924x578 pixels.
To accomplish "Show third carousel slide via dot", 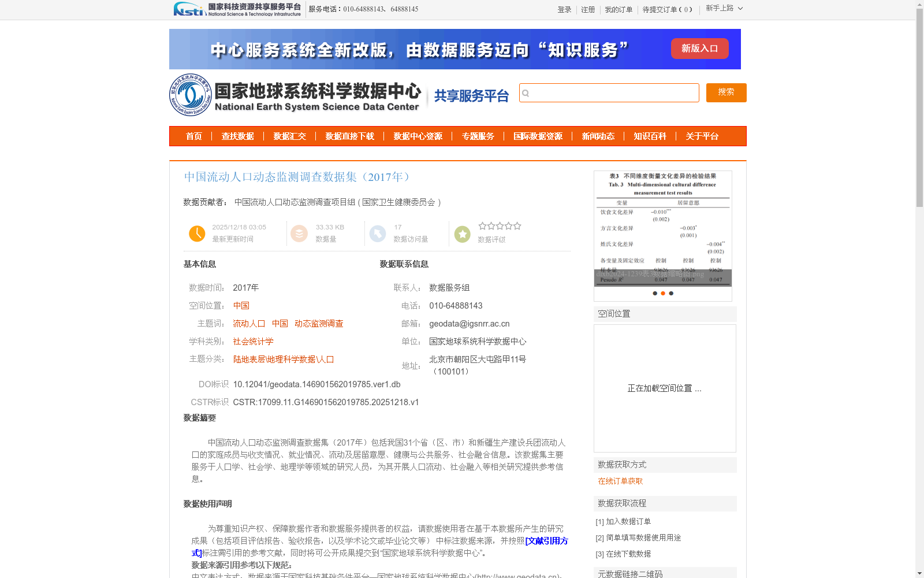I will 671,293.
